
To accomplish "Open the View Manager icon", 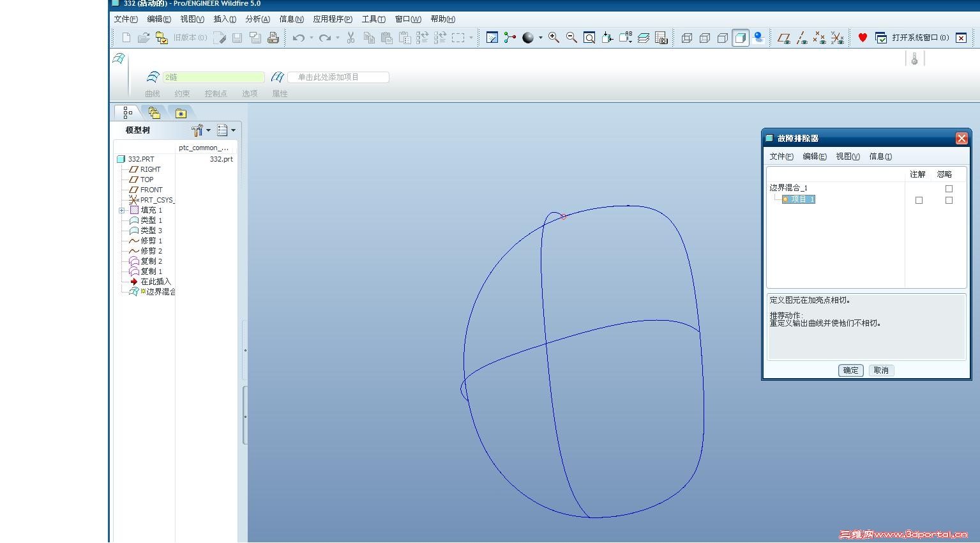I will (661, 38).
